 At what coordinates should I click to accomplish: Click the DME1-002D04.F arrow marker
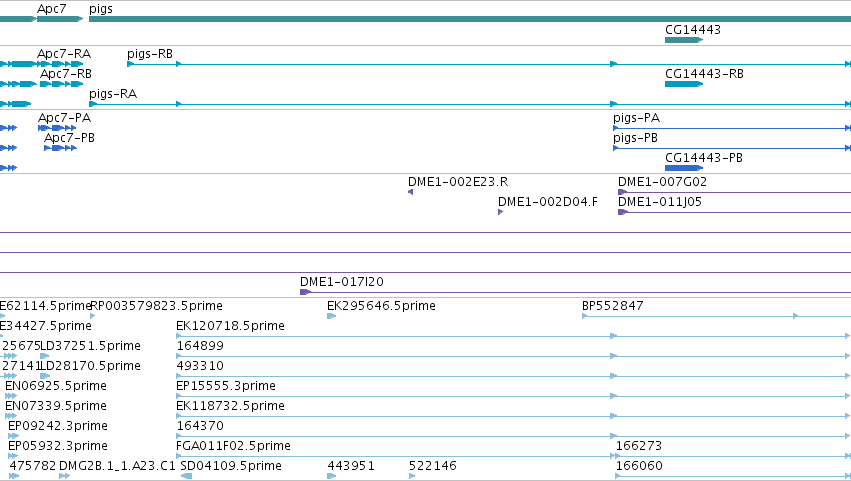pos(500,212)
